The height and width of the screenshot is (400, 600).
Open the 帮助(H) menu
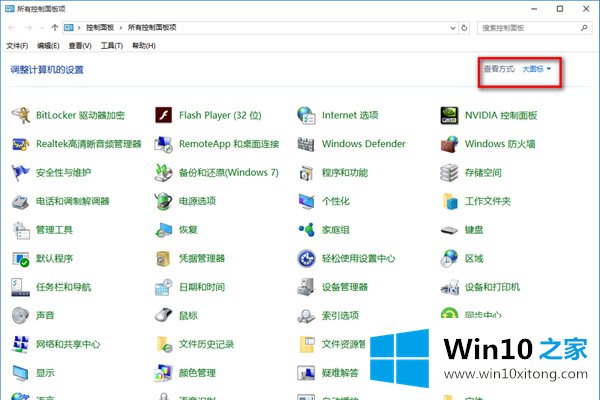click(x=144, y=46)
